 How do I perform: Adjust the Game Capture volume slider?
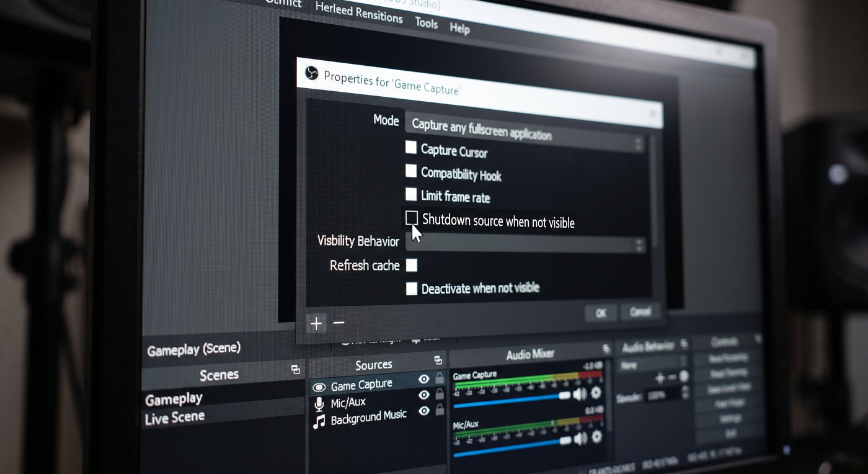click(513, 400)
